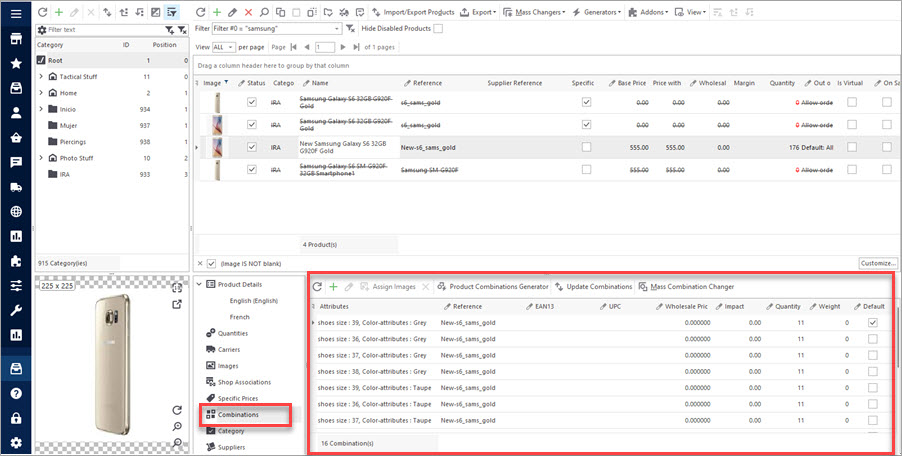Image resolution: width=902 pixels, height=456 pixels.
Task: Click the Customize... button
Action: coord(878,263)
